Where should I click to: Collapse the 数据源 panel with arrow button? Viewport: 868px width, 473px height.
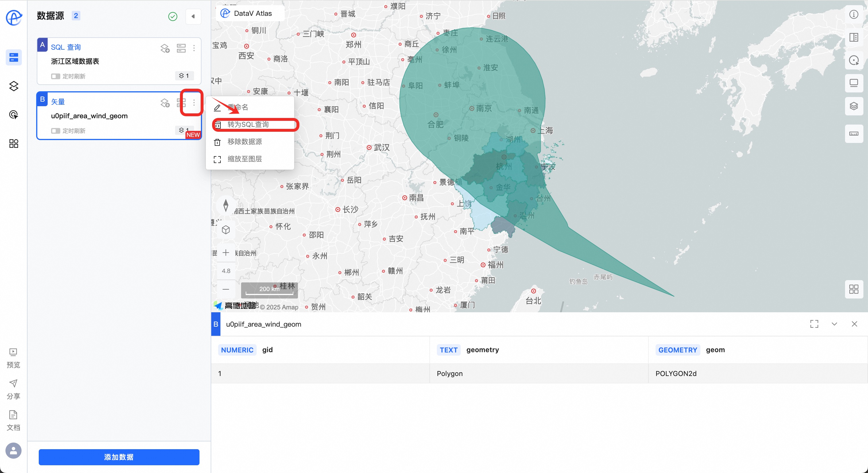(x=193, y=16)
